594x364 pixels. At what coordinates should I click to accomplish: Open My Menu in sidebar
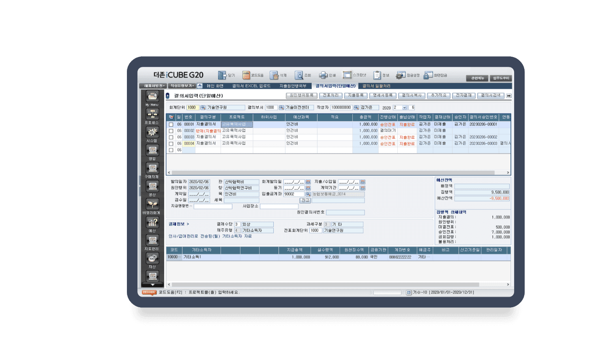152,96
